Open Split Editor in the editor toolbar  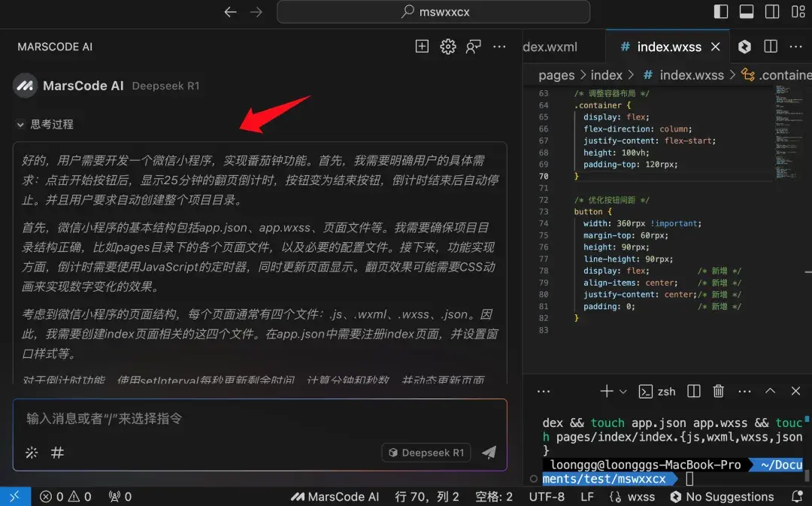click(770, 47)
